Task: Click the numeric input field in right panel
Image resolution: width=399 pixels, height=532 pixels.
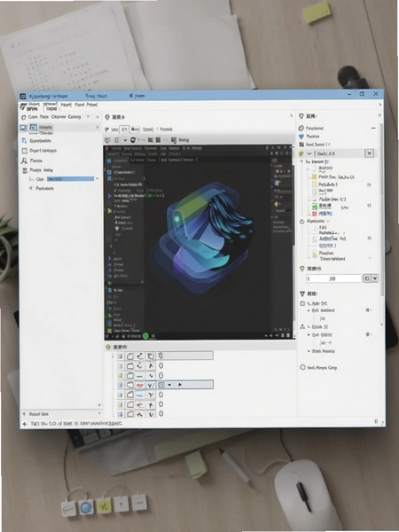Action: coord(334,278)
